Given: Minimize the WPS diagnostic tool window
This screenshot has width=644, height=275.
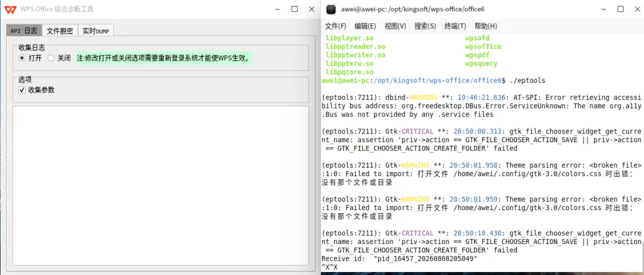Looking at the screenshot, I should (278, 9).
